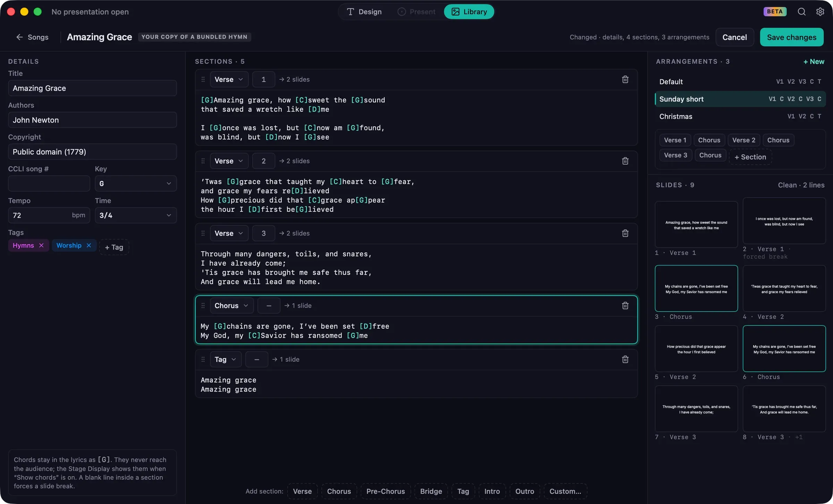The image size is (833, 504).
Task: Delete the Verse 3 section with trash icon
Action: click(625, 233)
